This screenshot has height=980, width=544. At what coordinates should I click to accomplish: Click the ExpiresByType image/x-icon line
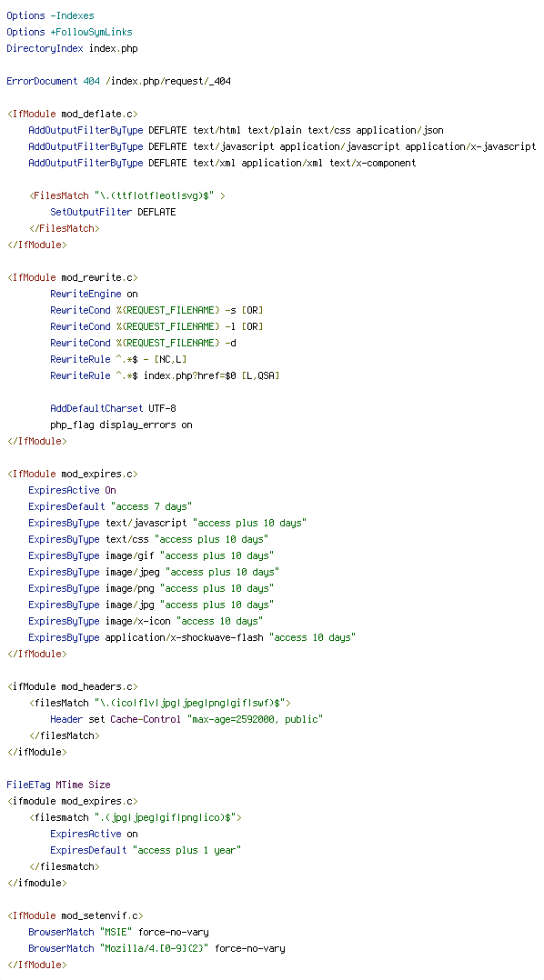click(x=146, y=621)
